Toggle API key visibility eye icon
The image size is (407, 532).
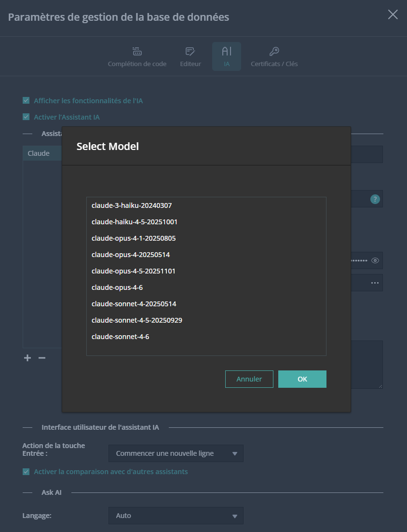375,260
